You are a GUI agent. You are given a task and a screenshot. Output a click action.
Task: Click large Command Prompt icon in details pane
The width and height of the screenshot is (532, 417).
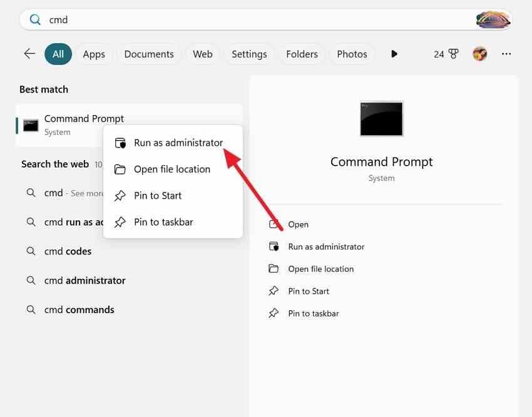(381, 119)
